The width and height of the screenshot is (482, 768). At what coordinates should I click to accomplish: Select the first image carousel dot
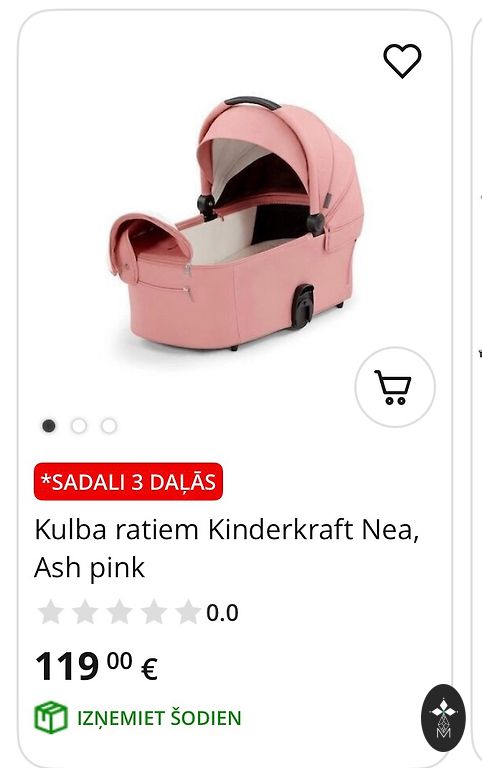point(48,426)
